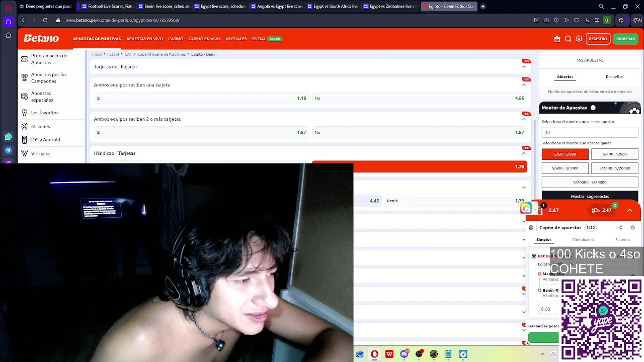Viewport: 644px width, 362px height.
Task: Select No 4.55 for both teams card
Action: [x=420, y=98]
